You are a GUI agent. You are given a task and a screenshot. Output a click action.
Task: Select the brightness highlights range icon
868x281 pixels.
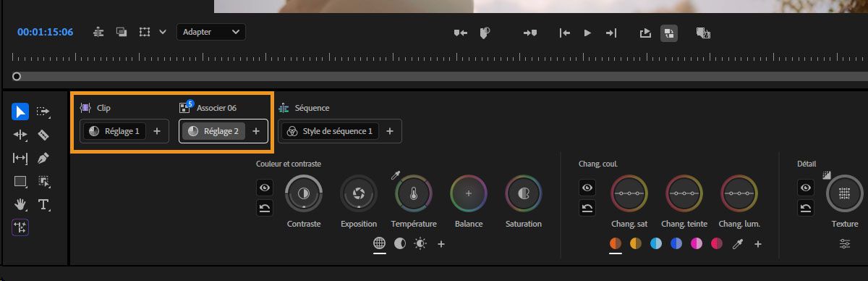click(421, 243)
